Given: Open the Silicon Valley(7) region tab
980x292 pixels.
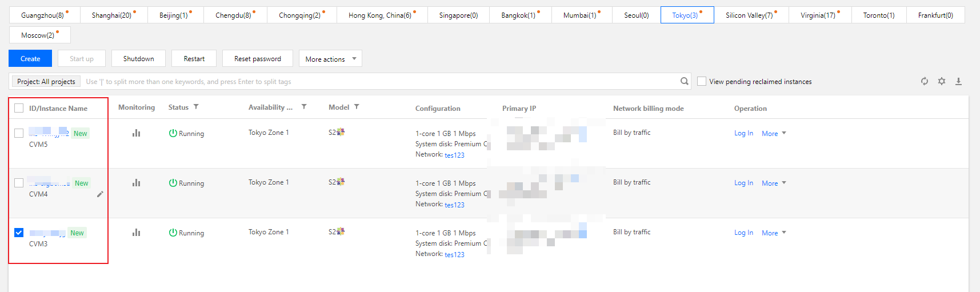Looking at the screenshot, I should pos(751,15).
